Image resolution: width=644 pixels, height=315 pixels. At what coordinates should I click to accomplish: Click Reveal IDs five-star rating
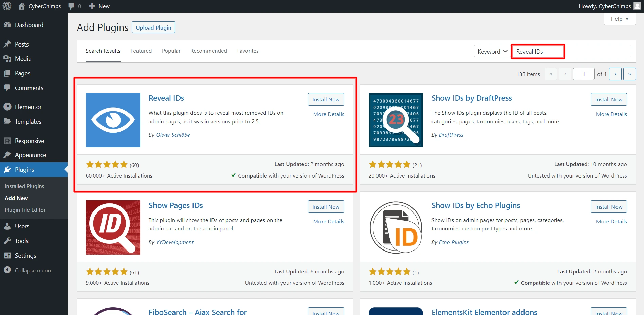pyautogui.click(x=107, y=165)
